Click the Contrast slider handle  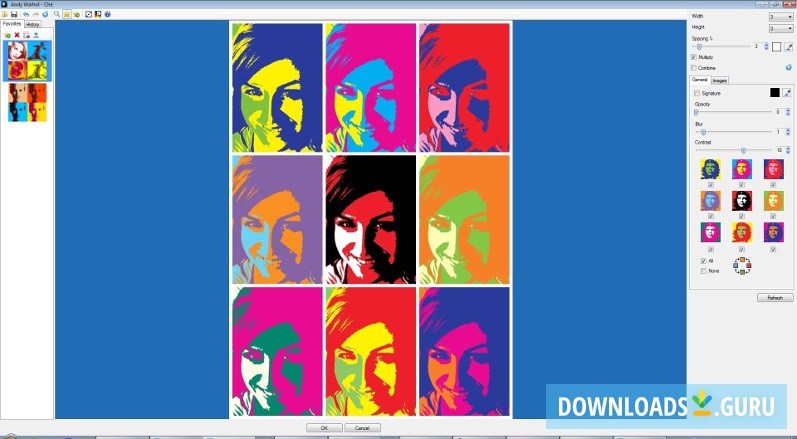point(744,150)
